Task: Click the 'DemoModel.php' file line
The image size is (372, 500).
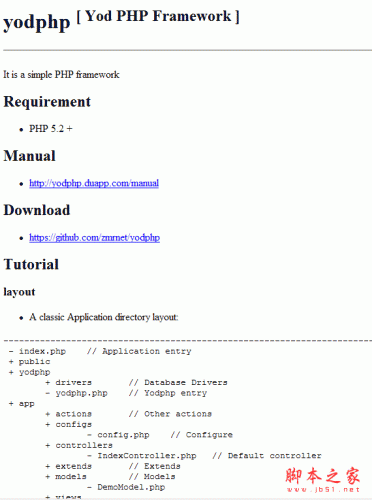Action: click(131, 487)
